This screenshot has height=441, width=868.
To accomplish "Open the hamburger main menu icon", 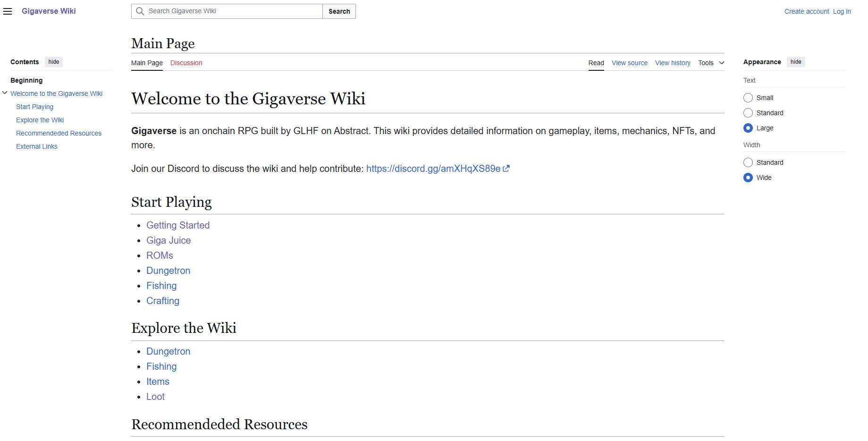I will point(8,11).
